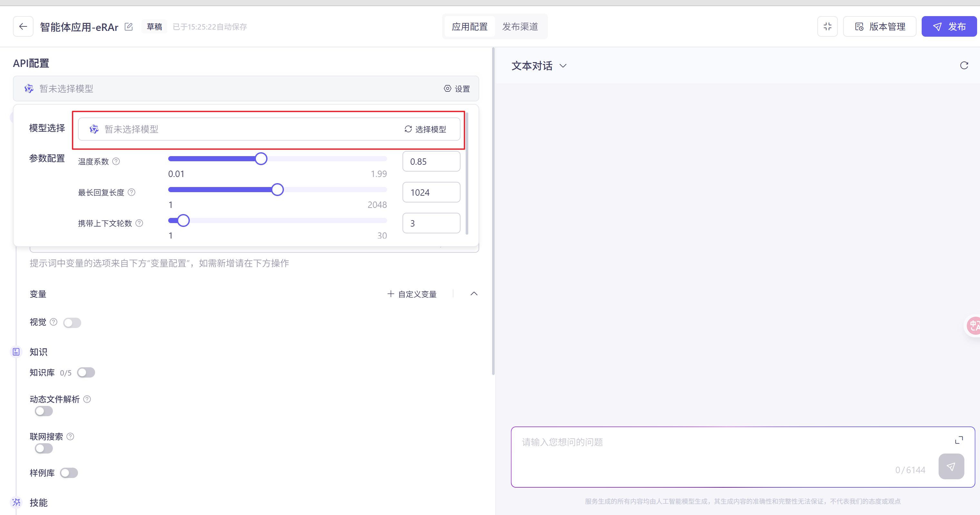
Task: Open the 选择模型 selector
Action: click(x=425, y=129)
